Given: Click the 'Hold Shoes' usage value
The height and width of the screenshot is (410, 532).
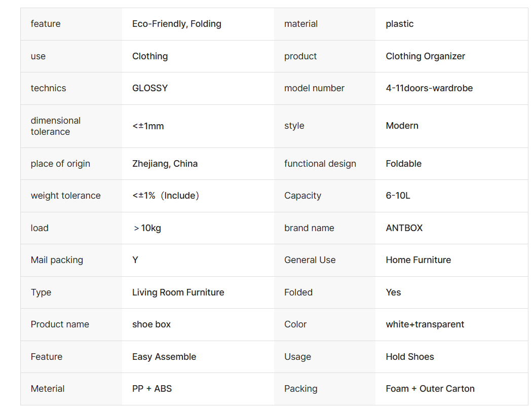Looking at the screenshot, I should pos(410,357).
